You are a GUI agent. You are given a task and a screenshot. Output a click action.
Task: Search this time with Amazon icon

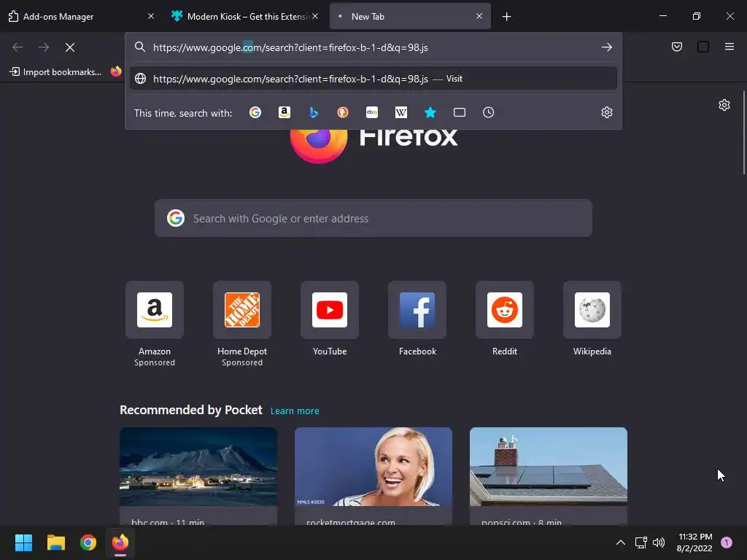pyautogui.click(x=285, y=112)
